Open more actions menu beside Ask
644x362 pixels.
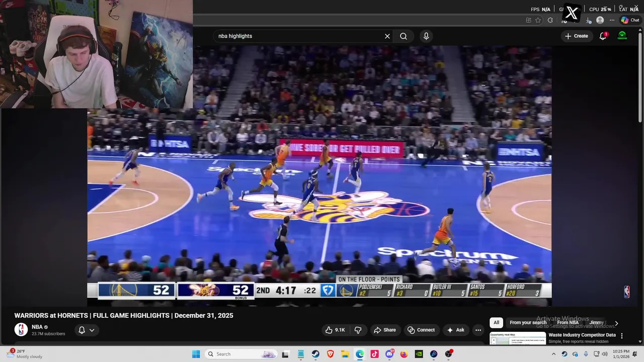pyautogui.click(x=478, y=330)
